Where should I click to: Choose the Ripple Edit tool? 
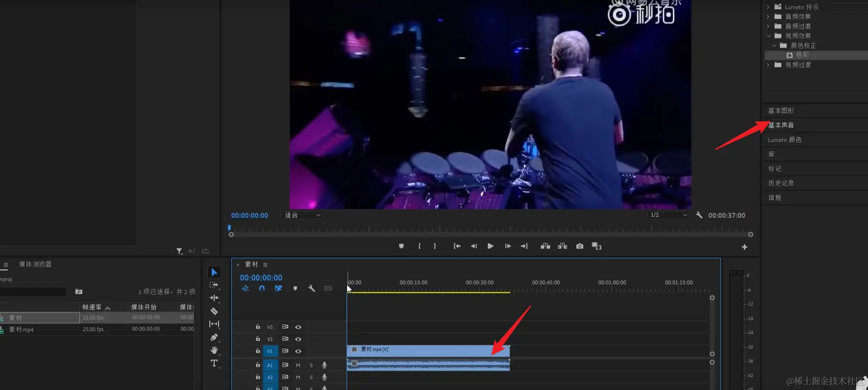214,298
